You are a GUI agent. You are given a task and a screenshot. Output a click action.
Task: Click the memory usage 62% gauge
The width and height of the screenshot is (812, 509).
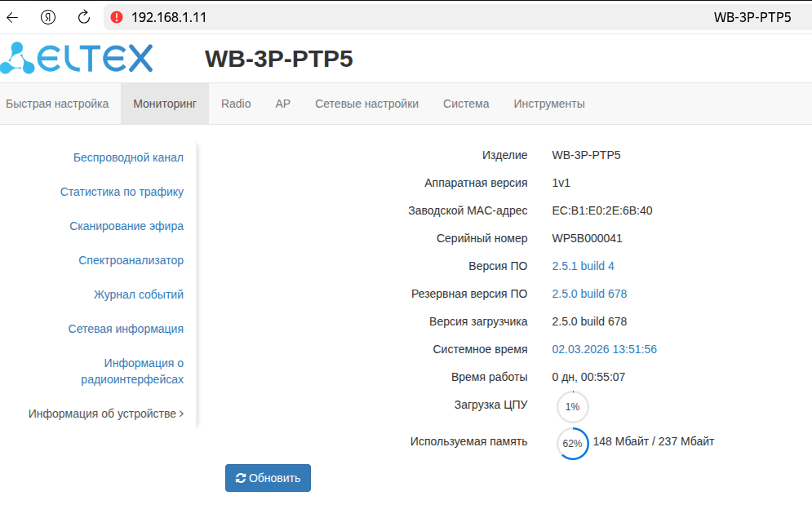(573, 444)
